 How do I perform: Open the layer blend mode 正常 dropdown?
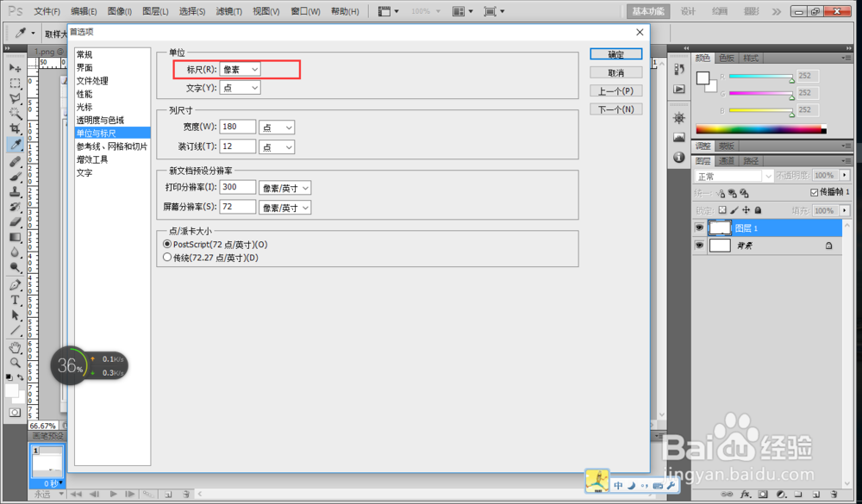[734, 176]
